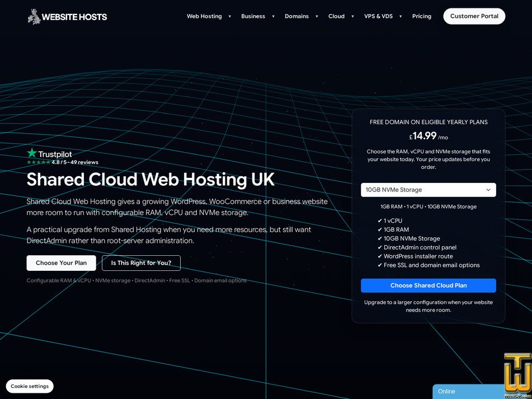Click the 10GB NVMe Storage feature line

click(408, 238)
